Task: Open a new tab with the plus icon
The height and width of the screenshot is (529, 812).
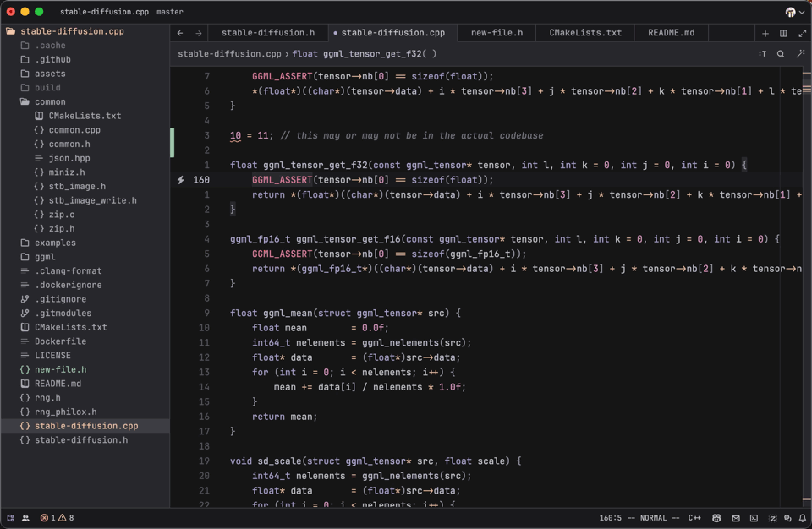Action: point(765,34)
